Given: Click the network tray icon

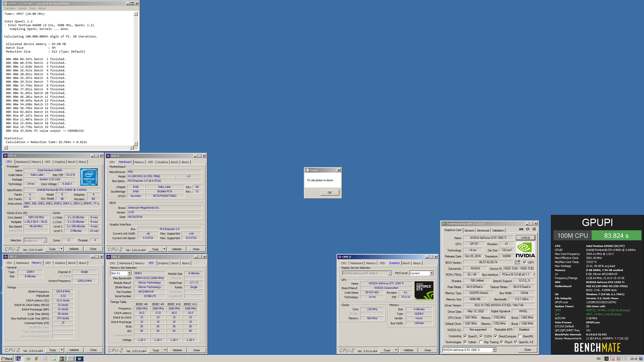Looking at the screenshot, I should pyautogui.click(x=619, y=359).
